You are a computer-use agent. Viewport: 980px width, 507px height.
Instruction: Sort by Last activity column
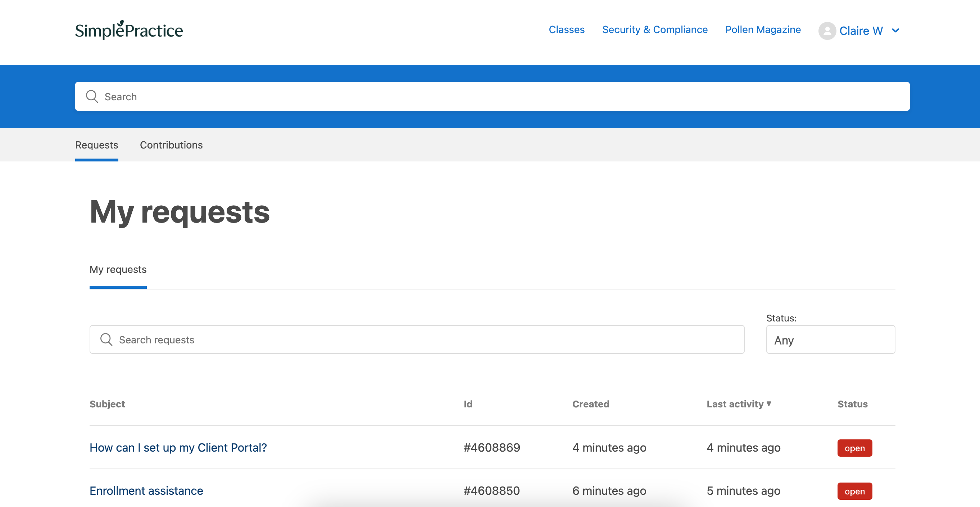[x=739, y=404]
